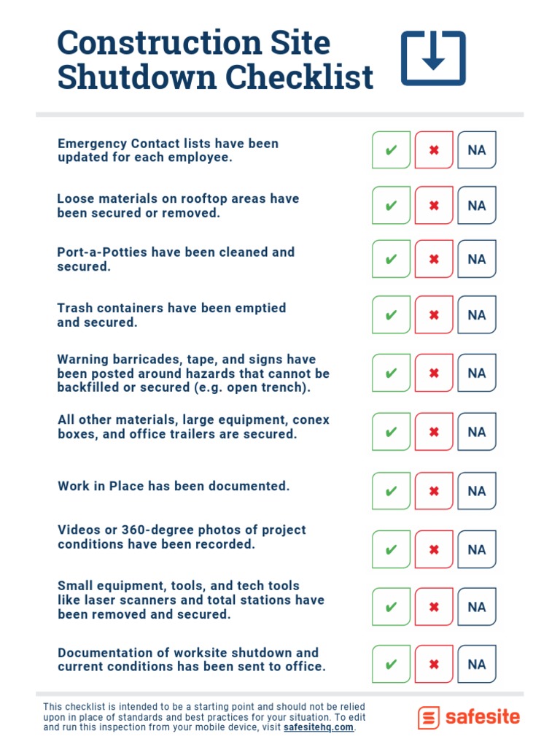Check green tick for documentation sent to office
Image resolution: width=560 pixels, height=747 pixels.
pyautogui.click(x=391, y=665)
